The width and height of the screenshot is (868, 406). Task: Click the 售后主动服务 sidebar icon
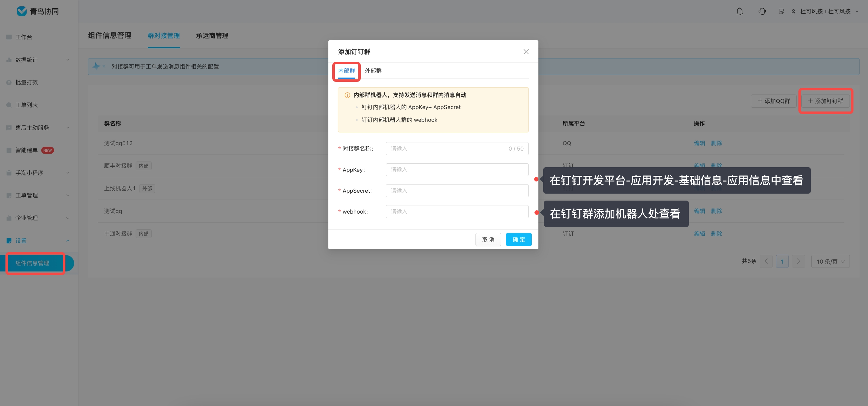(9, 128)
